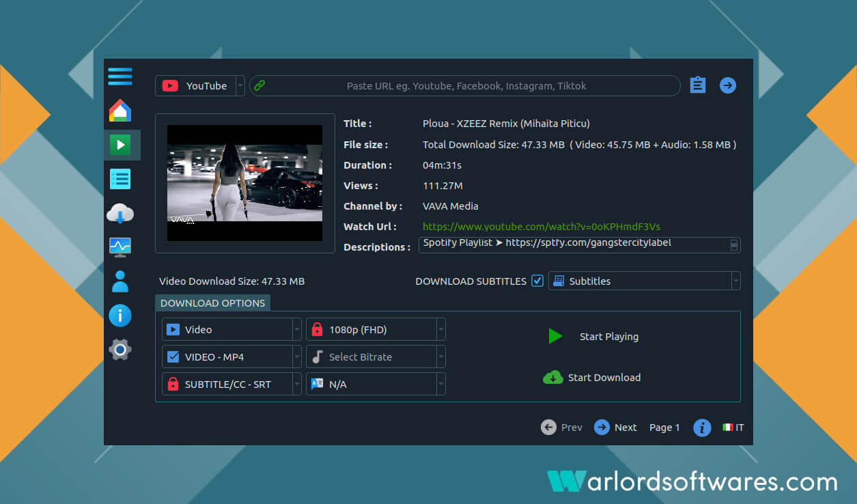Click Start Playing button text

click(609, 336)
